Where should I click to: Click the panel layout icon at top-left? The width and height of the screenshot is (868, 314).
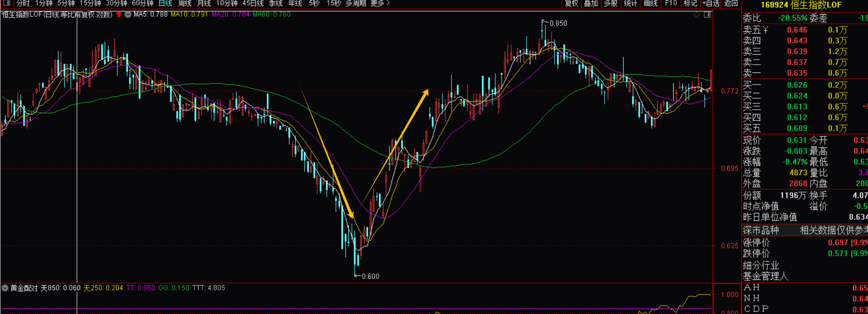(x=6, y=3)
